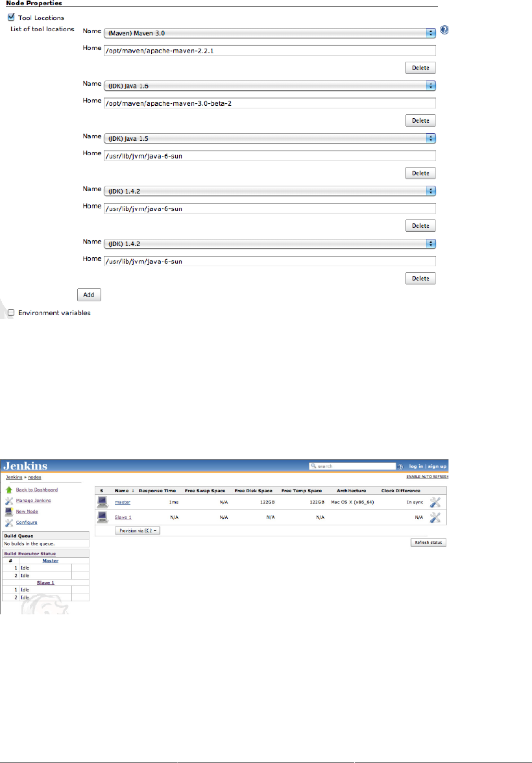Open the master node link in table
Viewport: 532px width, 763px height.
122,502
